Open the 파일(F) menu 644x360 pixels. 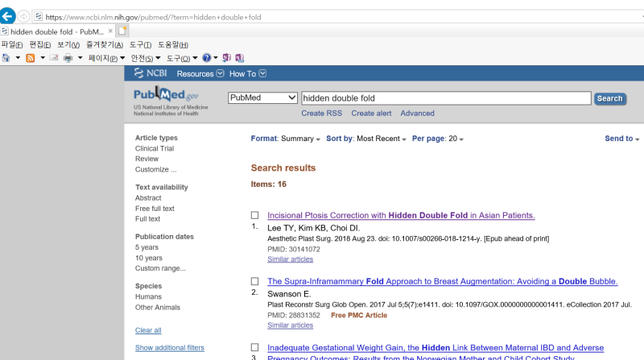(12, 45)
